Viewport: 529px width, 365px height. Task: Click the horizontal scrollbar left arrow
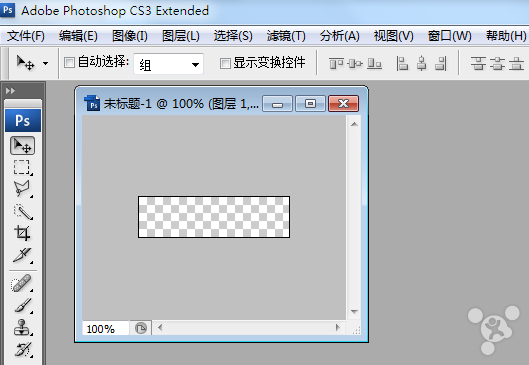[x=160, y=327]
